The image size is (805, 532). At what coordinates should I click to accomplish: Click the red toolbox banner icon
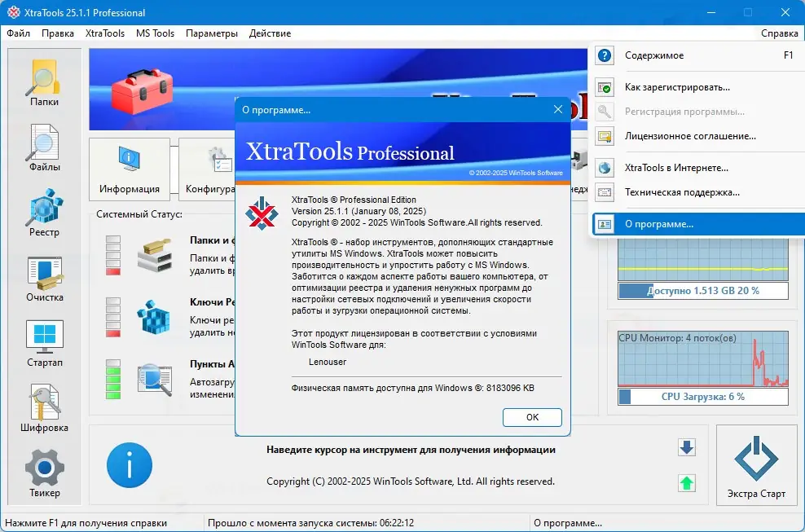(143, 91)
